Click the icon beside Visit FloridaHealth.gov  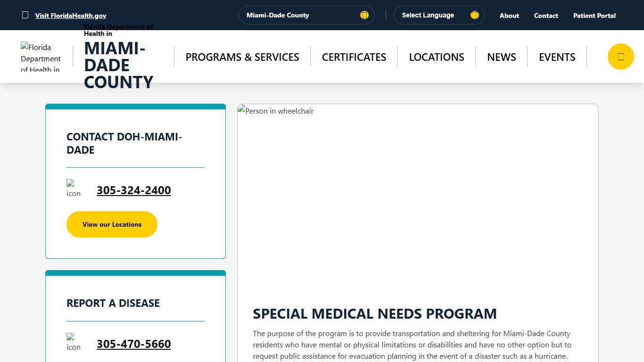(x=25, y=15)
